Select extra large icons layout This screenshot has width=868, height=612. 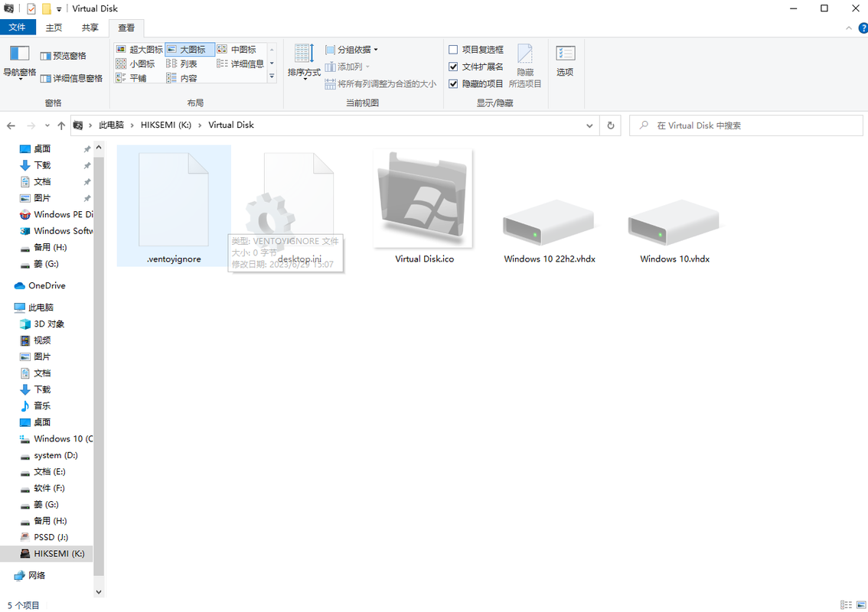[139, 49]
